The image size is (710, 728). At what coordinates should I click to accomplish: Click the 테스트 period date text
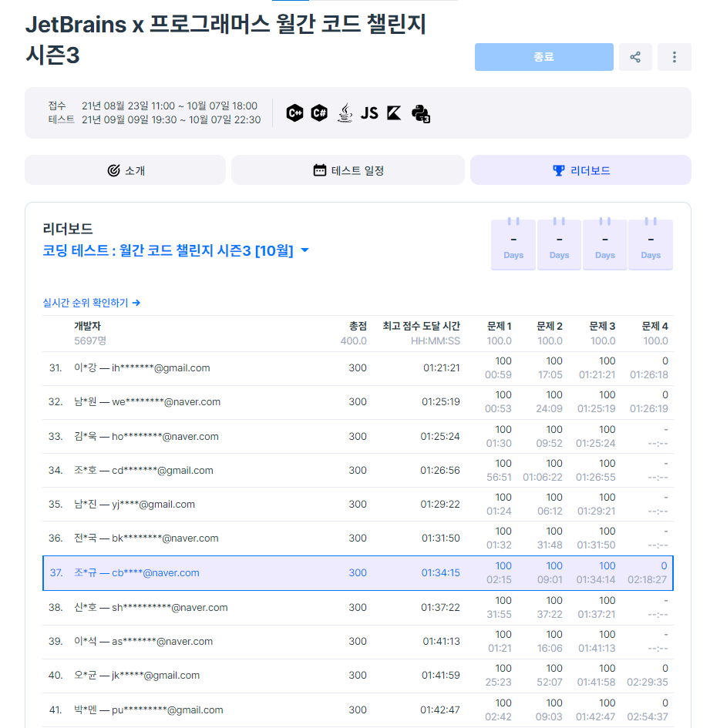pos(171,119)
